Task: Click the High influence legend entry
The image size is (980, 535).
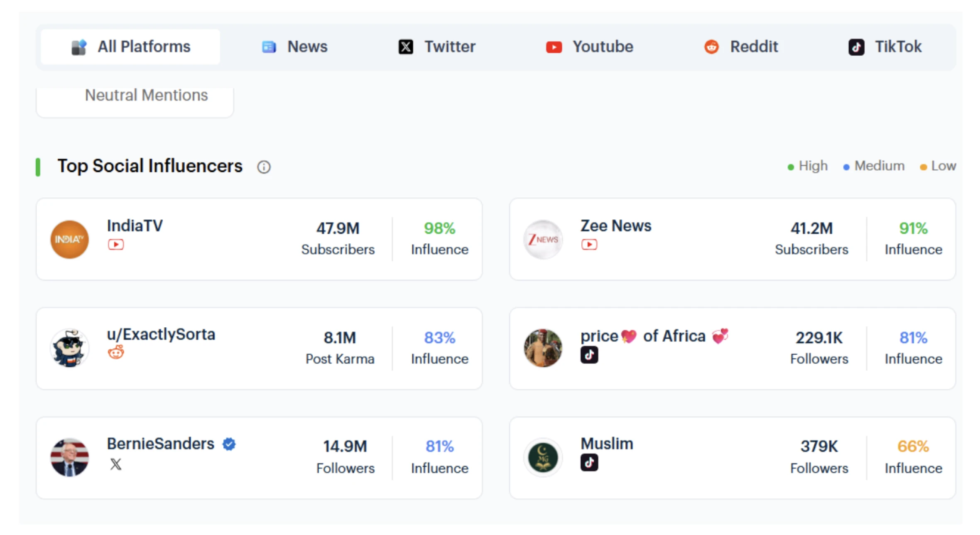Action: tap(807, 166)
